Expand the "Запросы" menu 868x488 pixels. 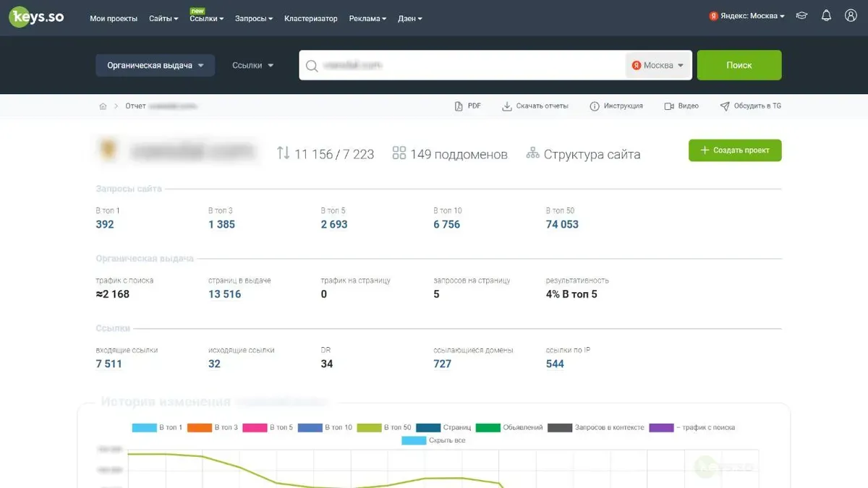coord(254,19)
